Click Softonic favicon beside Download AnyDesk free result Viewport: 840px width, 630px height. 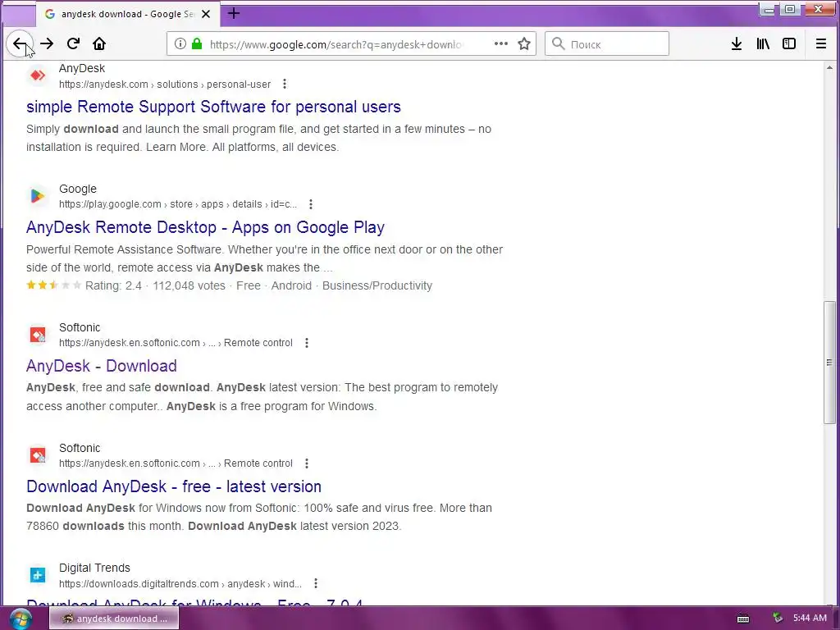point(38,455)
